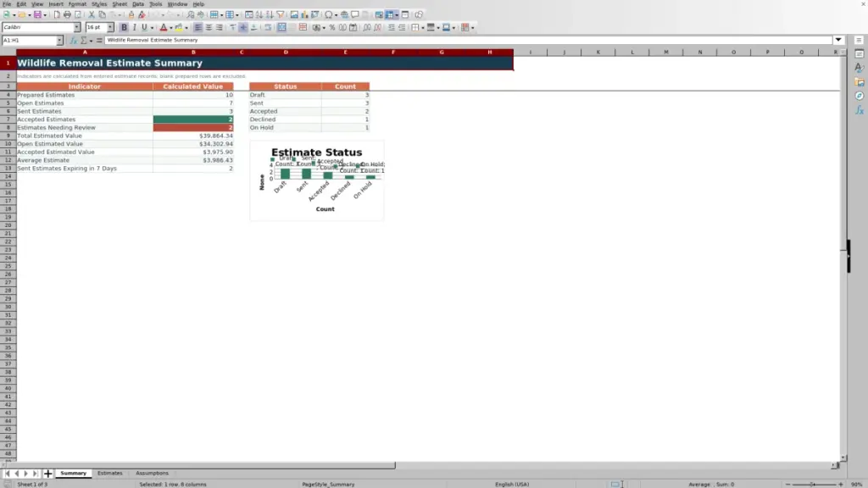
Task: Insert a special character (omega icon)
Action: tap(328, 15)
